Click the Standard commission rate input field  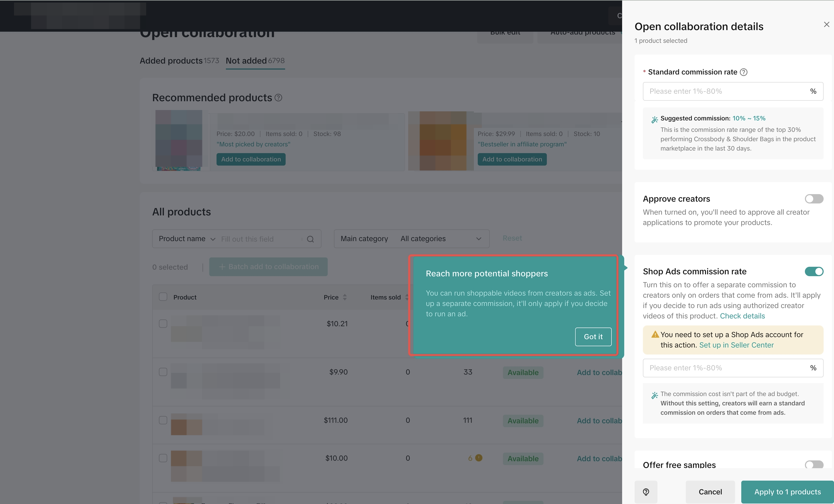point(724,91)
